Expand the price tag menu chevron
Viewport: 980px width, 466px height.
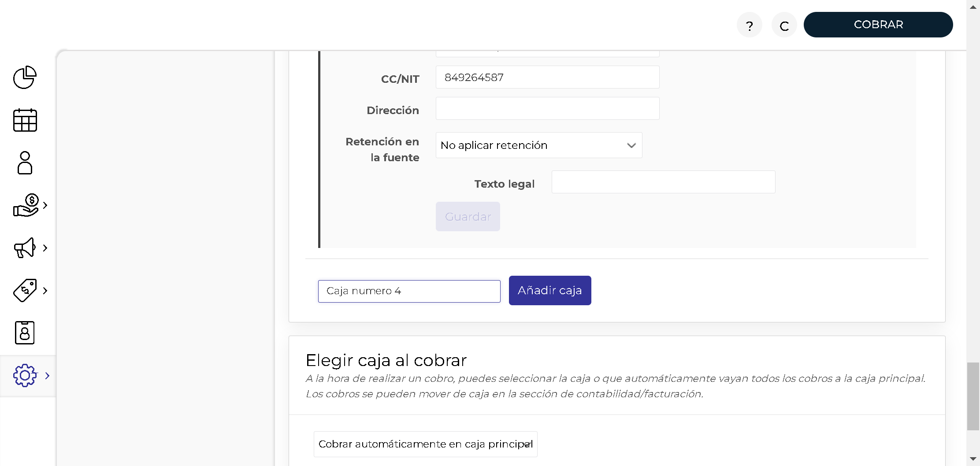45,291
